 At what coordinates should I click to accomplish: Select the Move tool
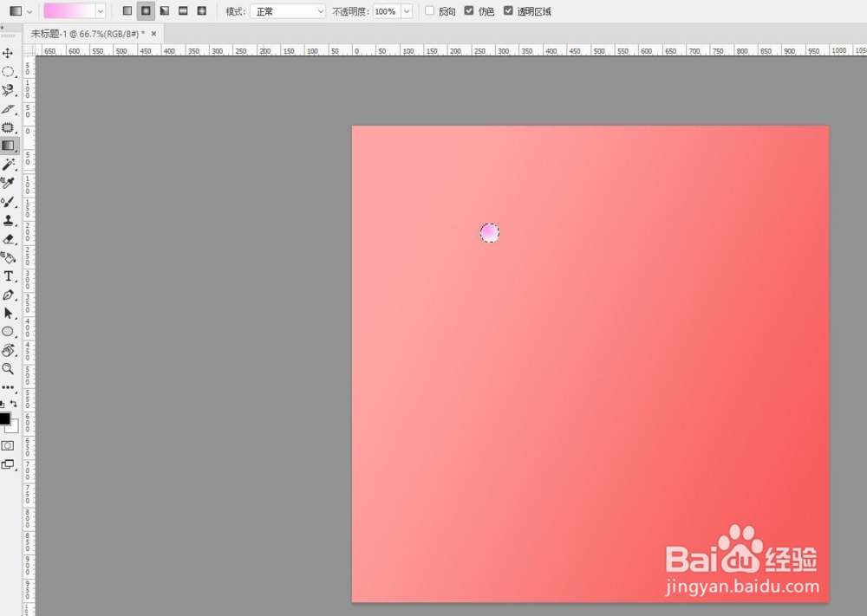pos(8,53)
